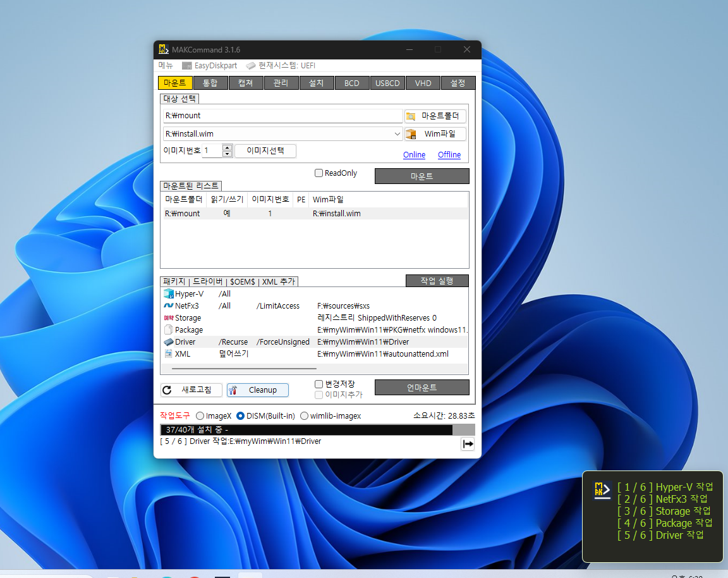The height and width of the screenshot is (578, 728).
Task: Switch to the 관리 tab
Action: pyautogui.click(x=281, y=83)
